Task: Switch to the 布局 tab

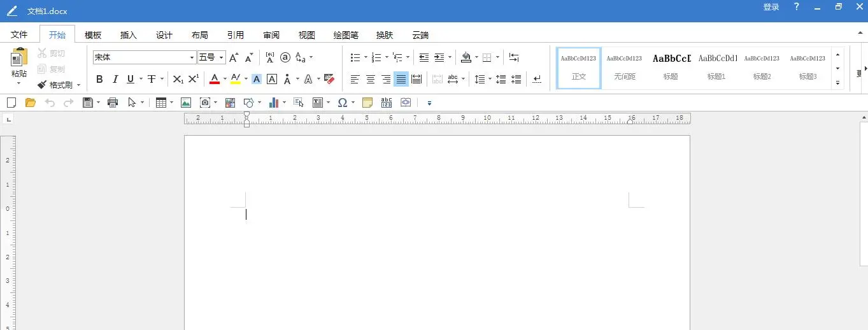Action: pos(200,34)
